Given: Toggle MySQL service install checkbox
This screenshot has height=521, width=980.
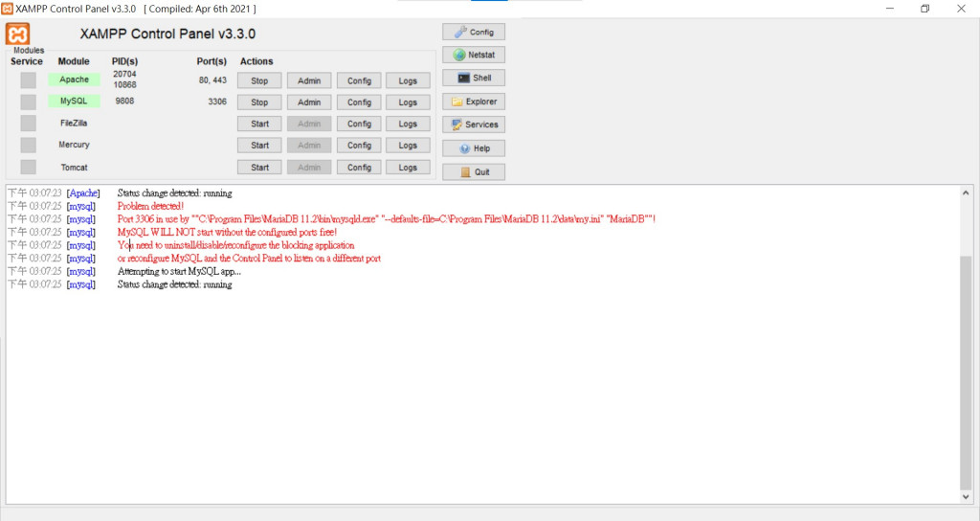Looking at the screenshot, I should pos(28,102).
